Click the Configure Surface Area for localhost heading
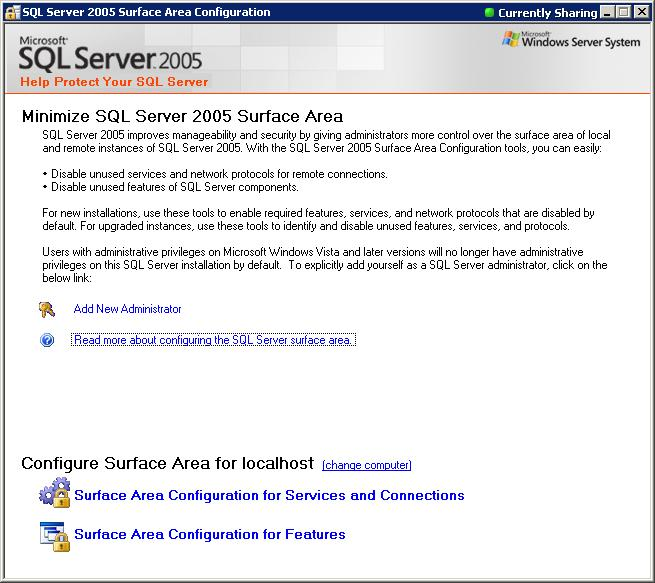This screenshot has height=583, width=655. [168, 464]
